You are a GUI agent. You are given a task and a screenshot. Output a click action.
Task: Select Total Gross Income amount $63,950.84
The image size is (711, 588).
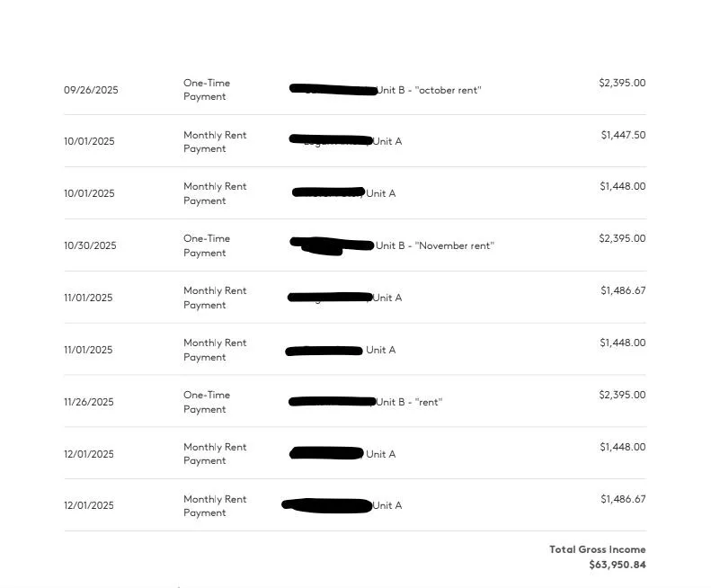click(618, 565)
